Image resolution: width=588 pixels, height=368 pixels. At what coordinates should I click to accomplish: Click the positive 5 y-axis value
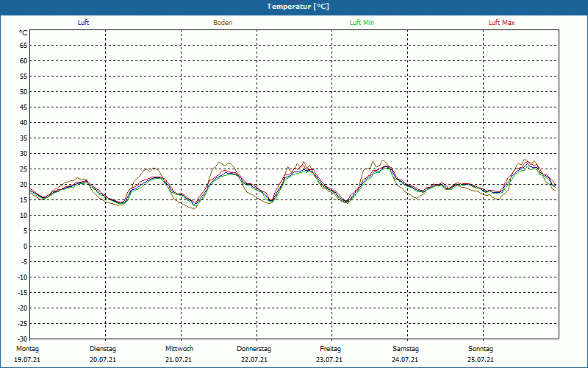pos(26,231)
